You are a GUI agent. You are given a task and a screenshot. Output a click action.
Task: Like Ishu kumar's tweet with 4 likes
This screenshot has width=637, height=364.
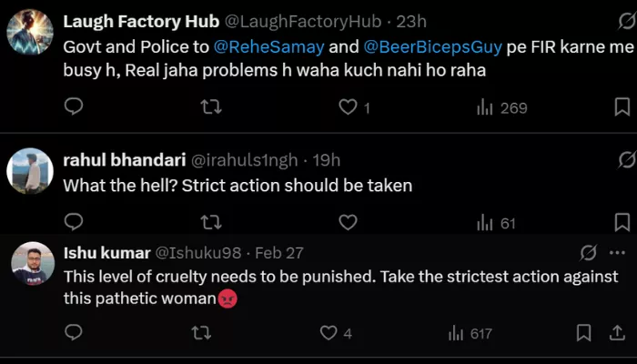328,334
